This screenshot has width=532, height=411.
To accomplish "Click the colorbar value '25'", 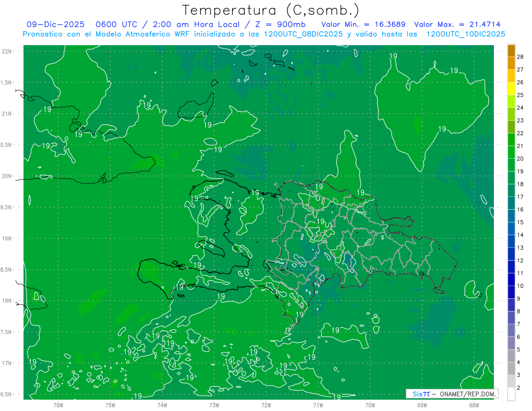I will tap(520, 95).
